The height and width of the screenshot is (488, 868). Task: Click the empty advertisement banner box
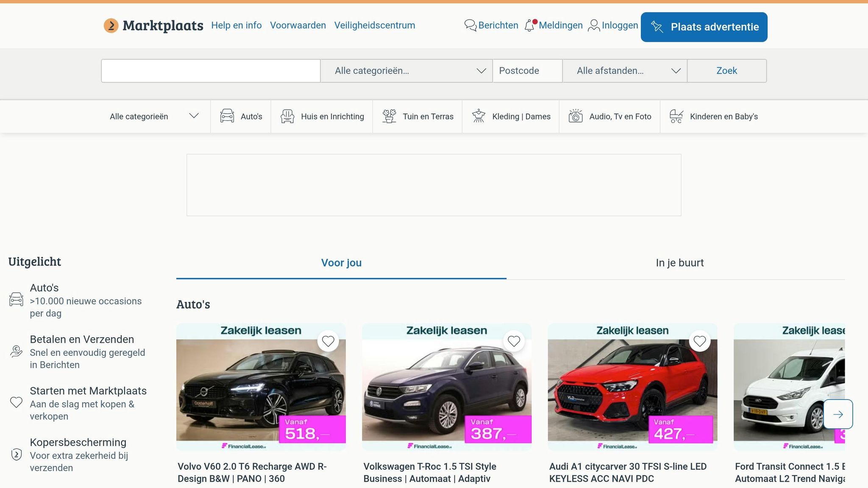coord(434,185)
